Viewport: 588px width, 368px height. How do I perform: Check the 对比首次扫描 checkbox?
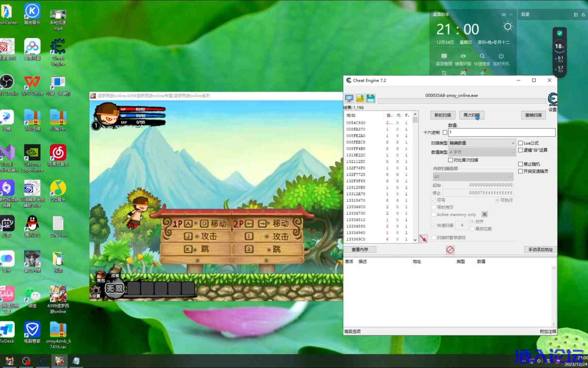click(x=450, y=160)
